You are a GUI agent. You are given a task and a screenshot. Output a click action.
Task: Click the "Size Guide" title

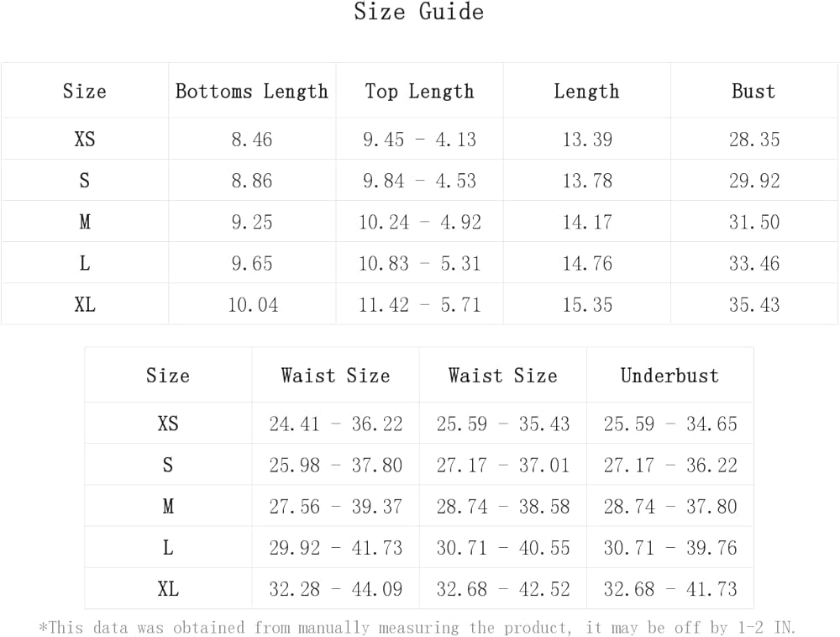click(x=418, y=13)
